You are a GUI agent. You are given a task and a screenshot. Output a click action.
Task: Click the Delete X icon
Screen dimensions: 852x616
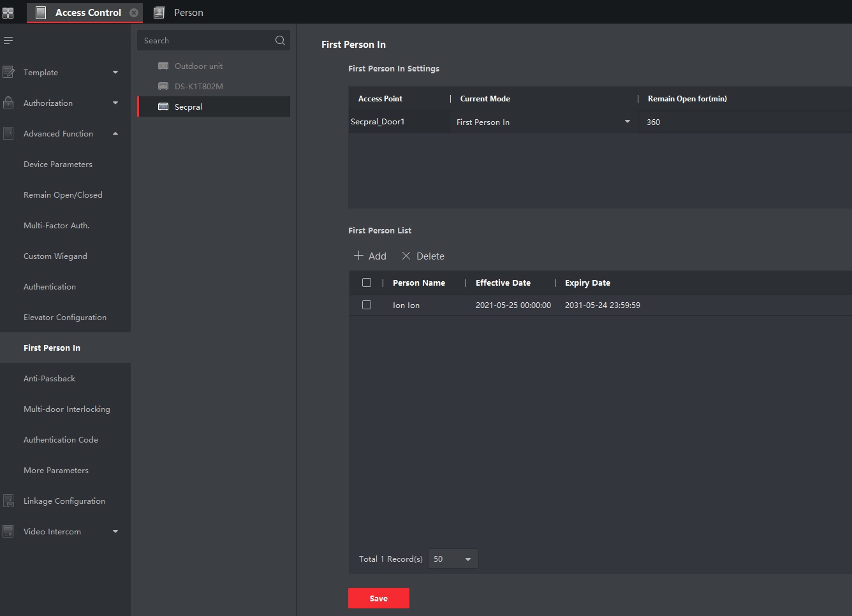coord(406,256)
